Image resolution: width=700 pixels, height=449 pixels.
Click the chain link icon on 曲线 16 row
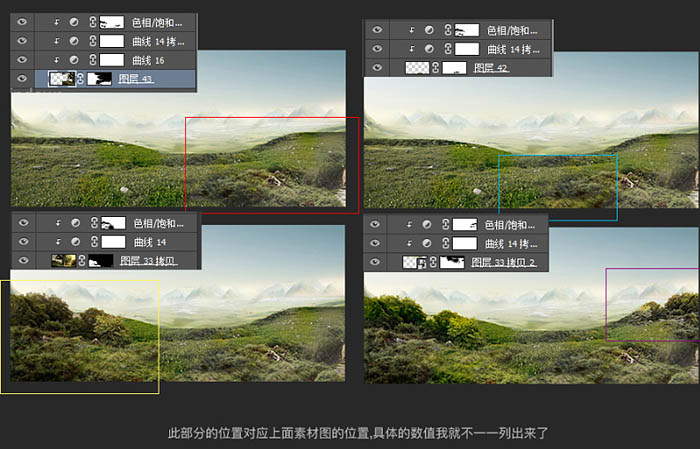(x=92, y=60)
